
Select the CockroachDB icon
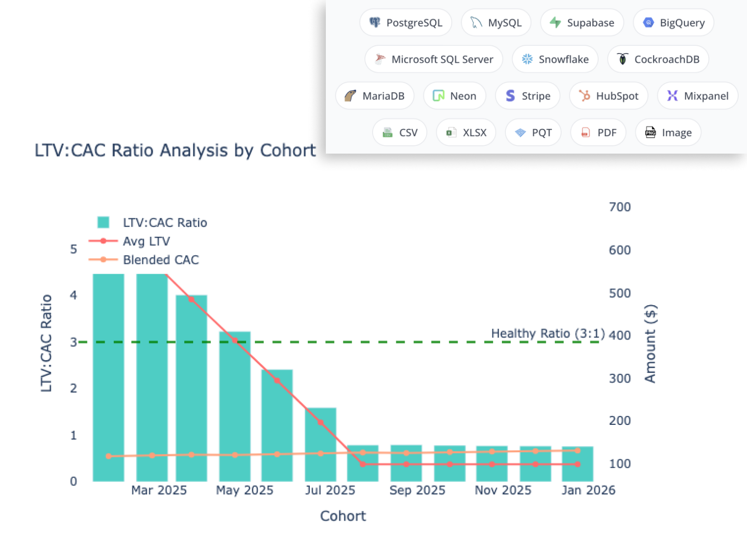pyautogui.click(x=622, y=59)
